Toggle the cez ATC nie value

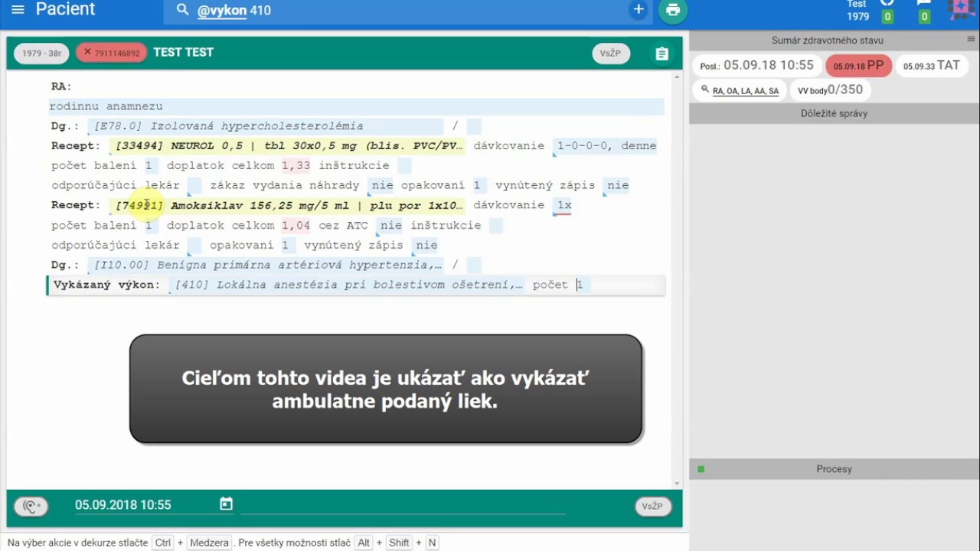pos(390,226)
